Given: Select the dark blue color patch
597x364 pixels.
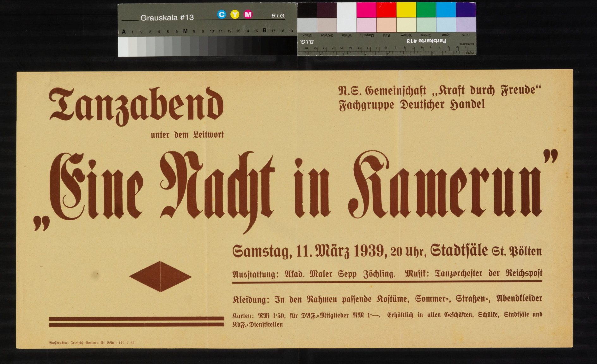Looking at the screenshot, I should (x=466, y=10).
